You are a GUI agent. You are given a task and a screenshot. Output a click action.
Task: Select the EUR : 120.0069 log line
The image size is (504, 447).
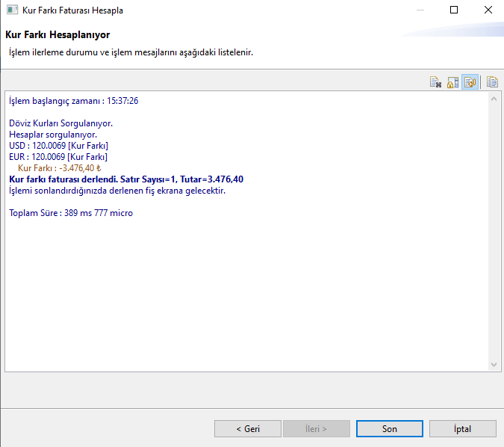[x=58, y=157]
